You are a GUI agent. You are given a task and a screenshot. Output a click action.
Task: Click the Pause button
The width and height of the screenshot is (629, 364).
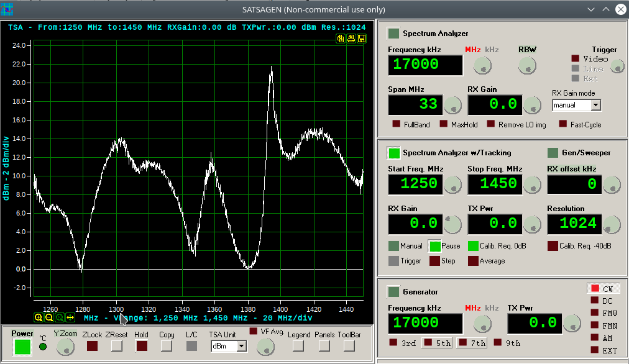click(434, 246)
